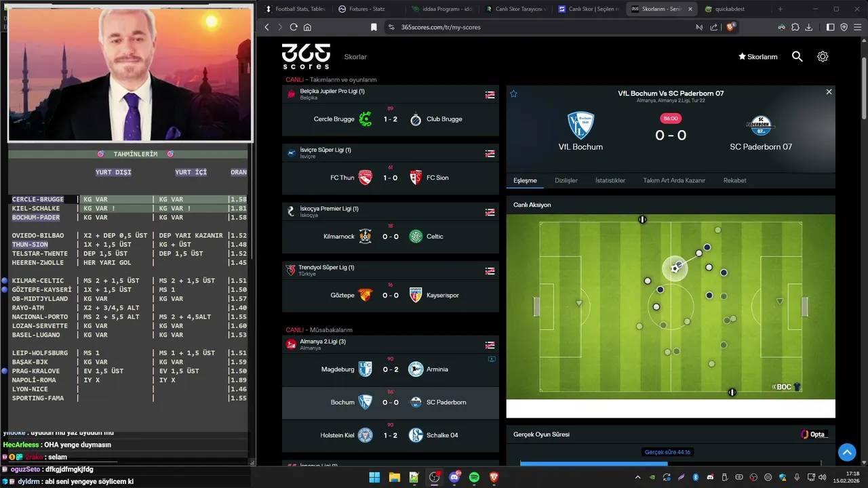Screen dimensions: 868x488
Task: Switch to Football Stats, Tables browser tab
Action: click(294, 9)
